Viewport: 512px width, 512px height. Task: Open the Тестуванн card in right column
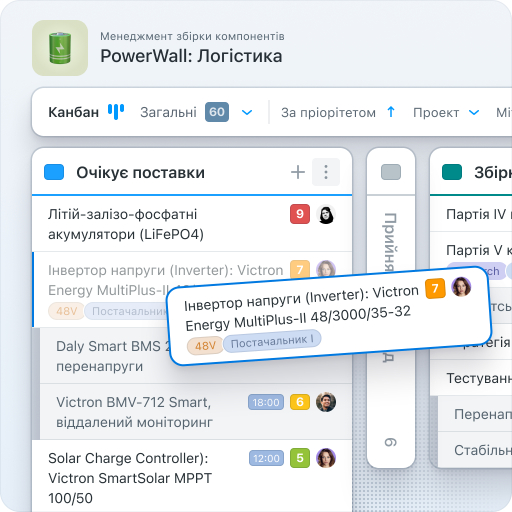(471, 378)
